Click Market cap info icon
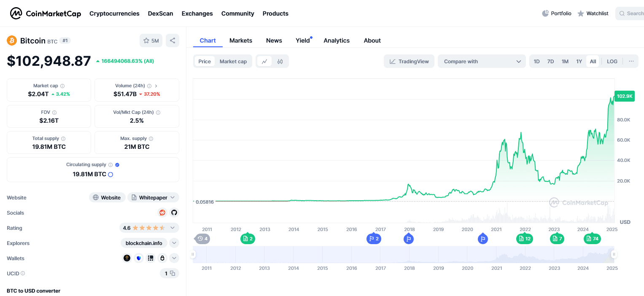This screenshot has width=644, height=296. coord(62,86)
